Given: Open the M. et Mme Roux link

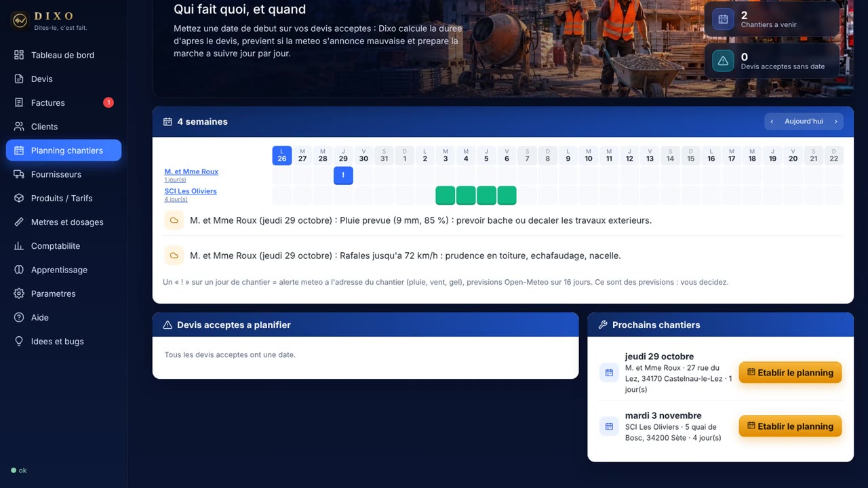Looking at the screenshot, I should click(x=191, y=171).
